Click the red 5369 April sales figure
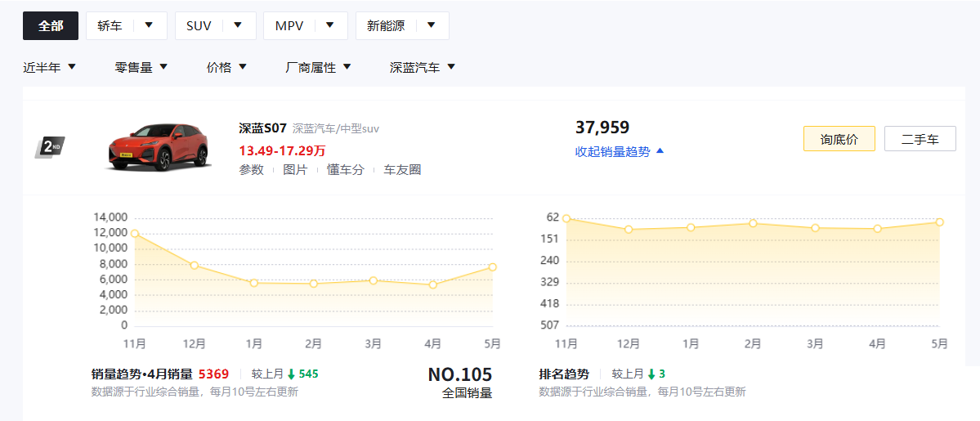Image resolution: width=980 pixels, height=421 pixels. click(214, 374)
